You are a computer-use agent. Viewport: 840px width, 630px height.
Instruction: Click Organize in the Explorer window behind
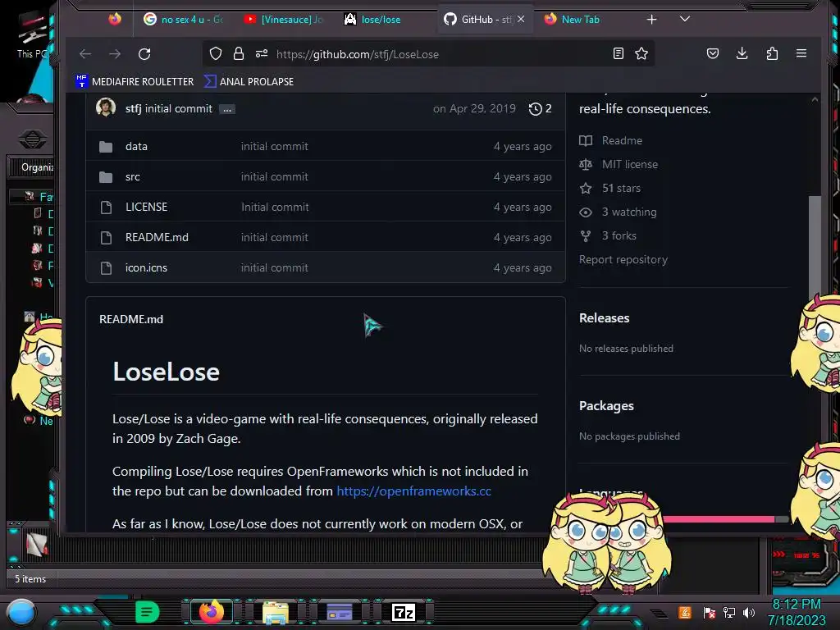point(36,167)
